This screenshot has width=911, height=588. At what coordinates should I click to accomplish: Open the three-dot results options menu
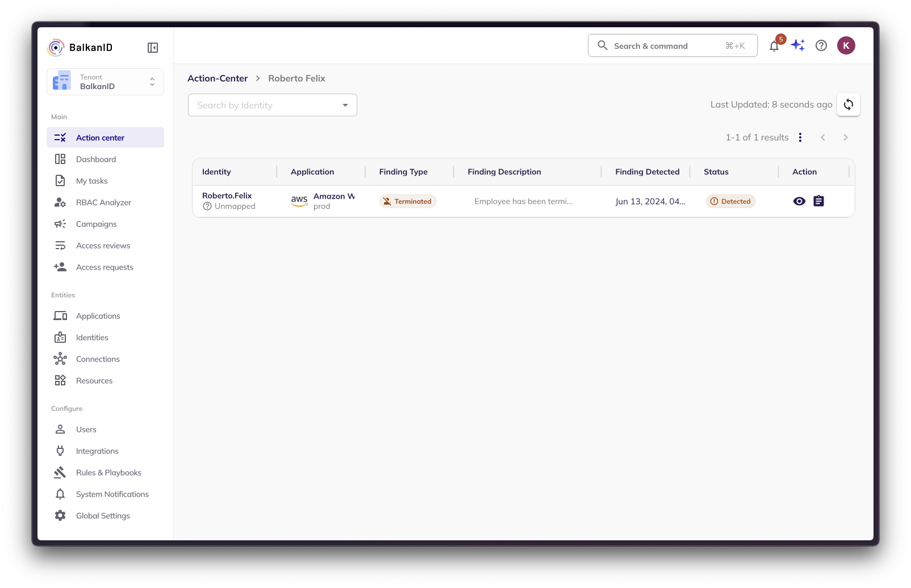pos(800,137)
